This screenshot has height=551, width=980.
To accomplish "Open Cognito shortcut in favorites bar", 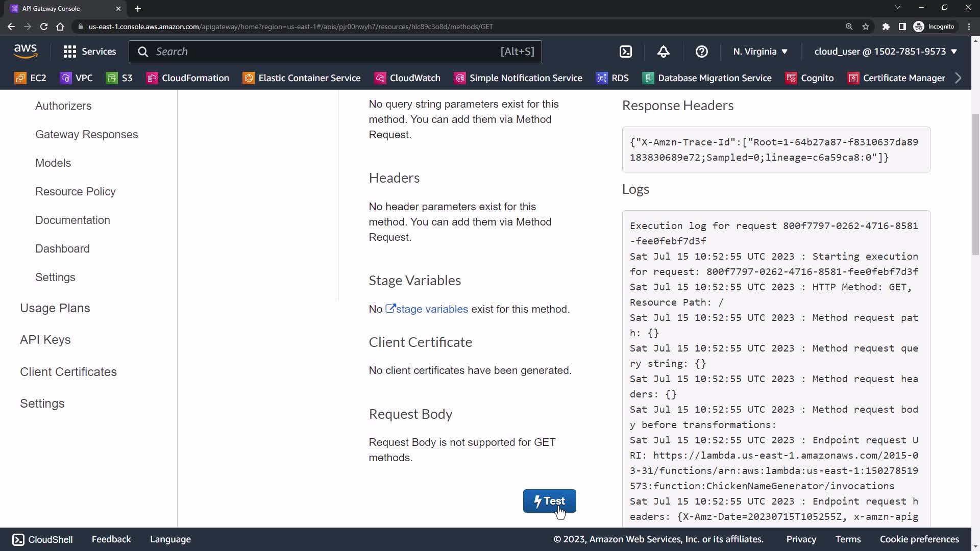I will click(x=810, y=78).
